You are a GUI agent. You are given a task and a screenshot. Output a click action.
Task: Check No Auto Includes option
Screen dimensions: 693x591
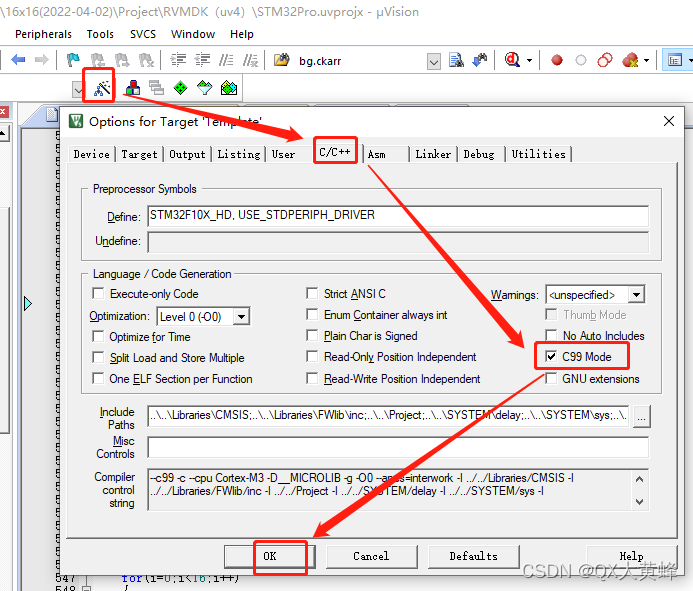point(551,336)
